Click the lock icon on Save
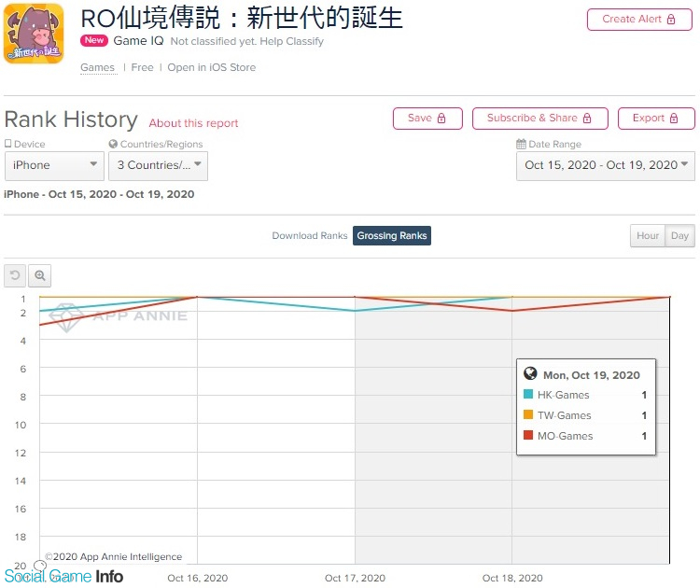Viewport: 700px width, 588px height. tap(441, 119)
